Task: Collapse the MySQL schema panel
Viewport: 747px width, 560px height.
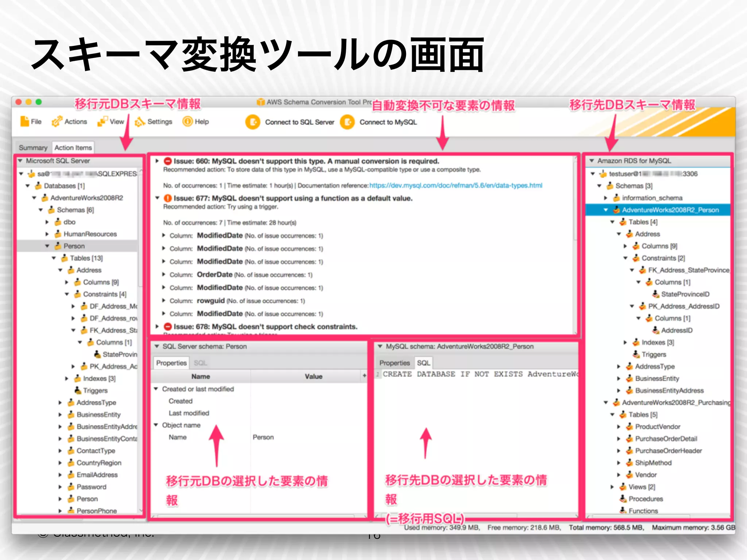Action: pos(380,346)
